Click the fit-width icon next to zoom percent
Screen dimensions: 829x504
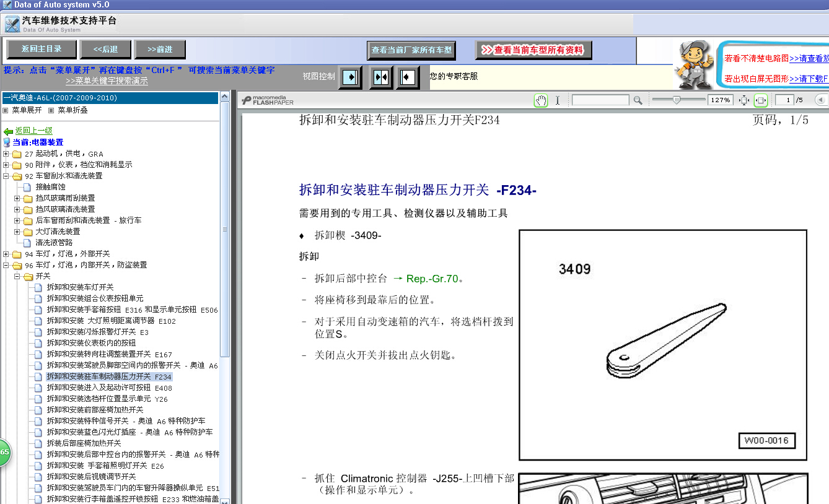pyautogui.click(x=744, y=100)
